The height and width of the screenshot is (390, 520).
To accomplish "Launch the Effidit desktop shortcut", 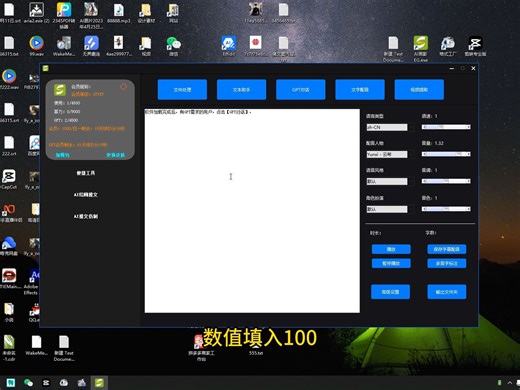I will pos(229,46).
